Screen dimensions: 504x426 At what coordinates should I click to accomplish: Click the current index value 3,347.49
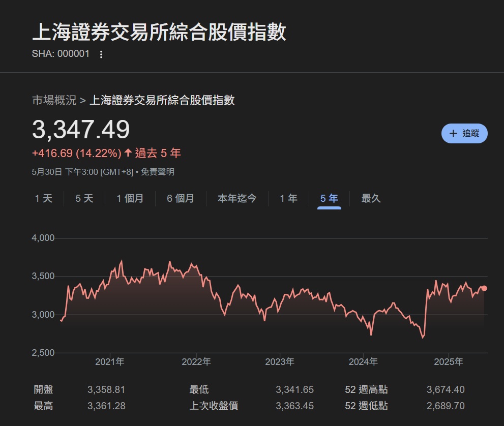click(x=81, y=130)
